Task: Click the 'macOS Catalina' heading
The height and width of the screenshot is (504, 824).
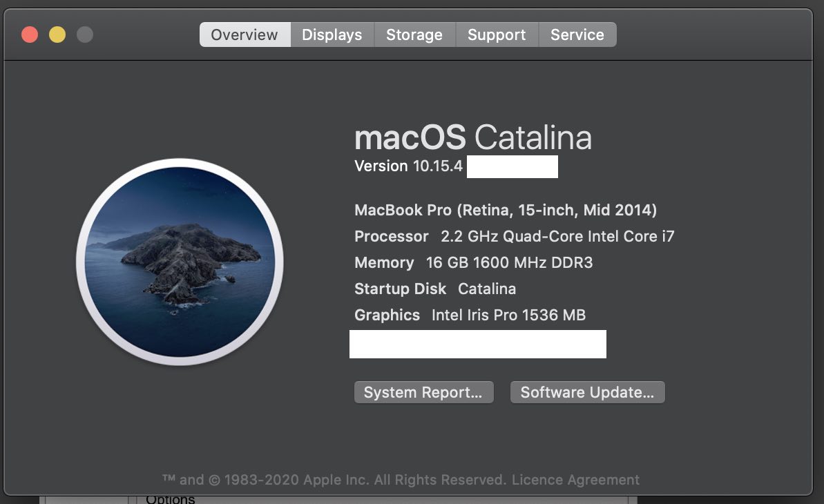Action: [473, 137]
